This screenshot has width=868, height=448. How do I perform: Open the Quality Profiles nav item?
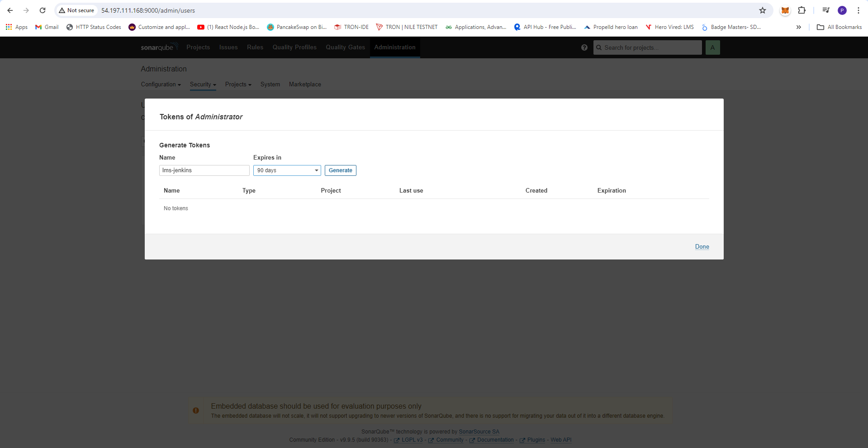click(294, 47)
